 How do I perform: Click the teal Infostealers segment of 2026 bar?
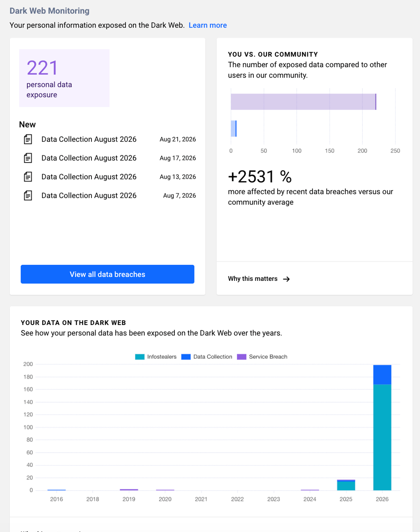382,437
